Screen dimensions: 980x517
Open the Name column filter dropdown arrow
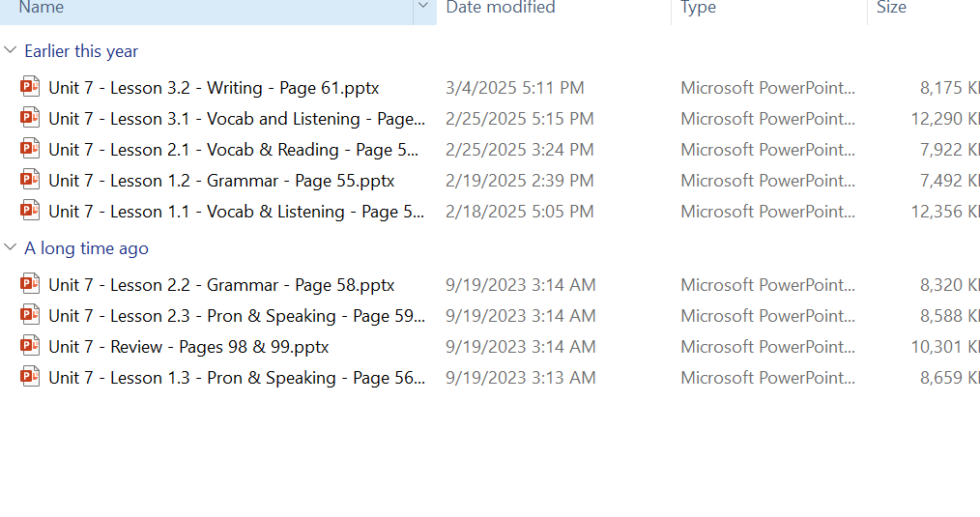click(x=423, y=8)
